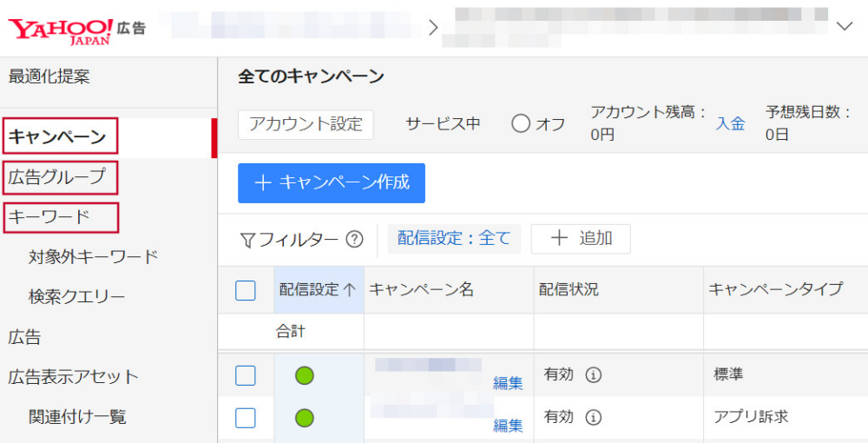The height and width of the screenshot is (443, 868).
Task: Click the Yahoo! JAPAN 広告 logo
Action: (x=76, y=29)
